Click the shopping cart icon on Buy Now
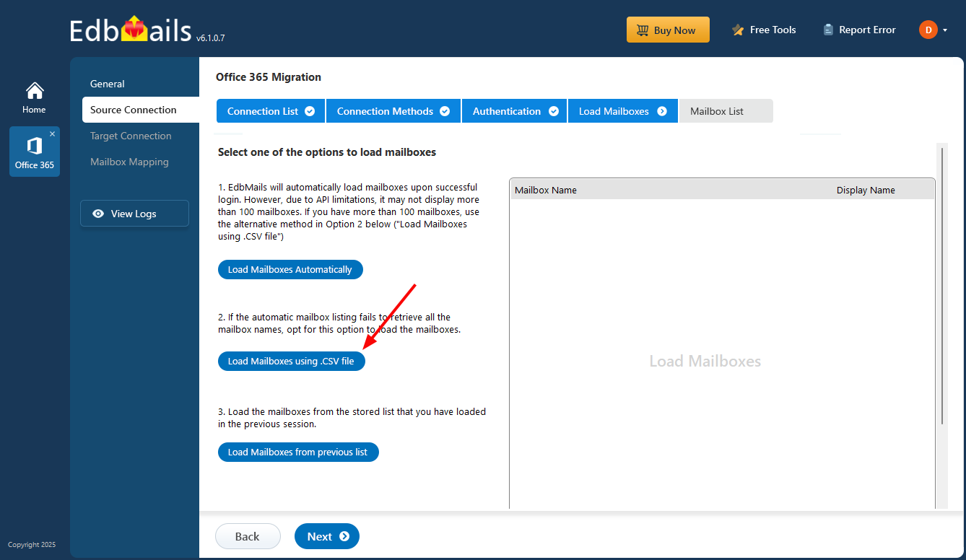 click(642, 30)
